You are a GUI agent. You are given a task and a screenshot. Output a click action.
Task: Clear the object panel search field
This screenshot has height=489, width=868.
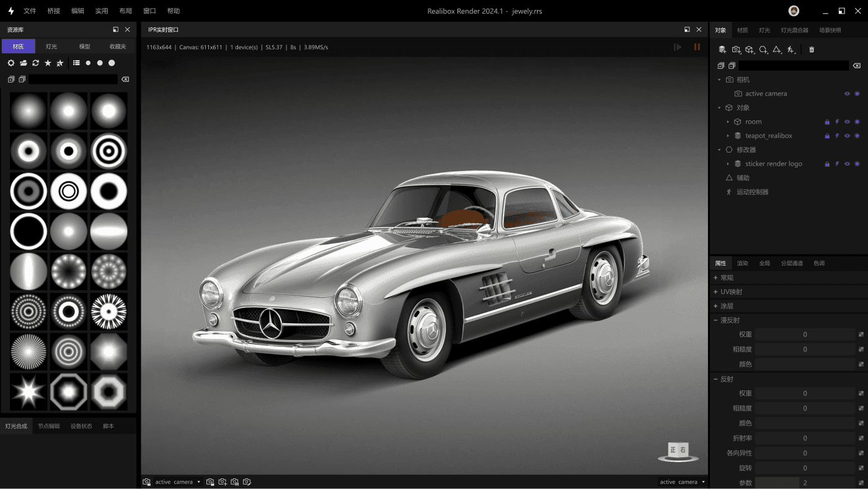pyautogui.click(x=857, y=66)
